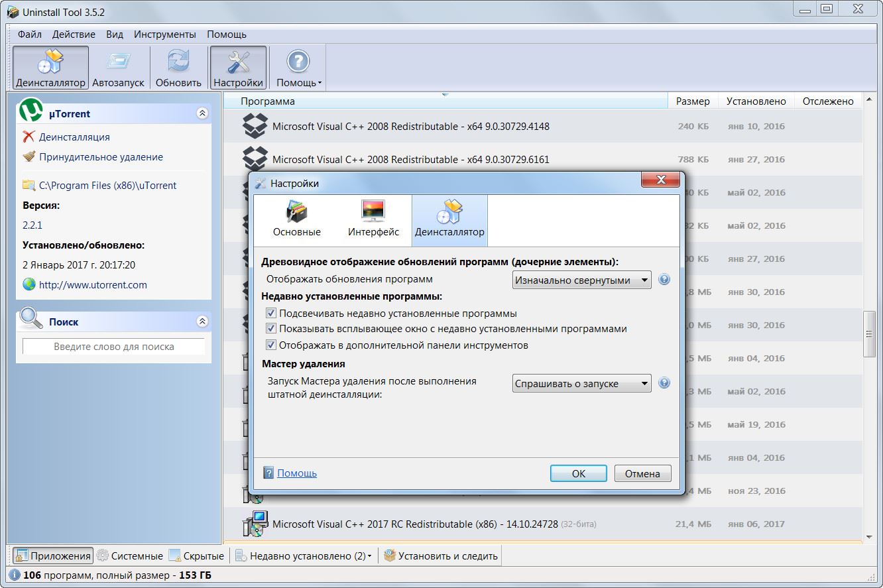Click box icon of Visual C++ 2008 9.0.30729.6161
Screen dimensions: 883x588
pyautogui.click(x=255, y=159)
